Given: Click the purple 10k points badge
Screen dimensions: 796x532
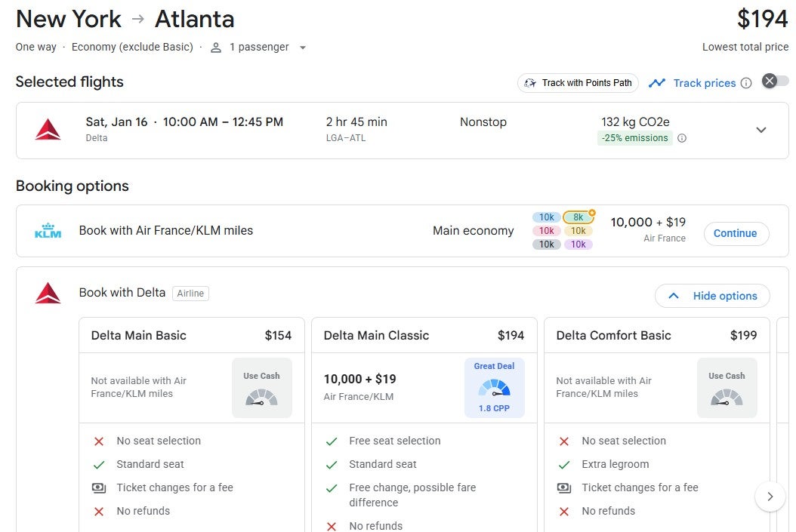Looking at the screenshot, I should point(578,244).
